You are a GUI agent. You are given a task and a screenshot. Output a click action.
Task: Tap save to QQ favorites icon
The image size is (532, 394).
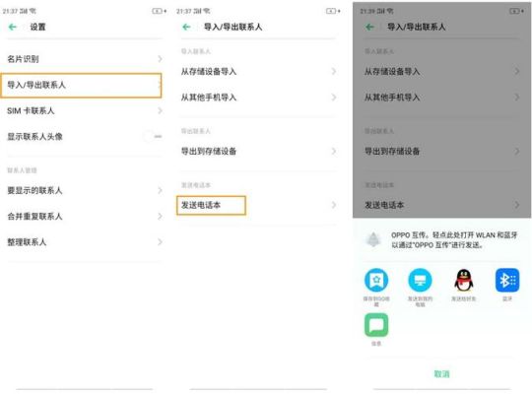pos(376,280)
